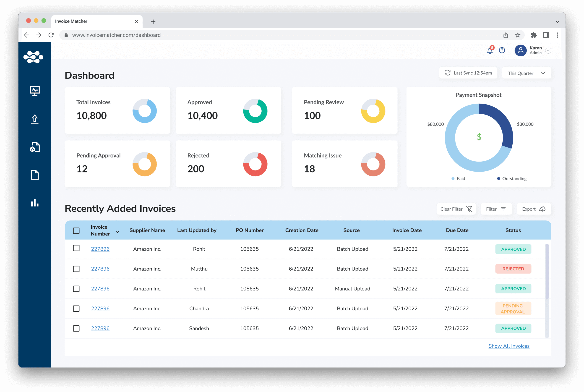Image resolution: width=584 pixels, height=392 pixels.
Task: Click the browser address bar URL
Action: point(116,35)
